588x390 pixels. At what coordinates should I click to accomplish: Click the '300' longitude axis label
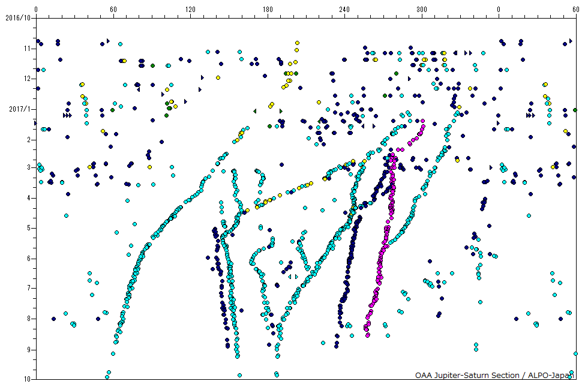pos(422,10)
